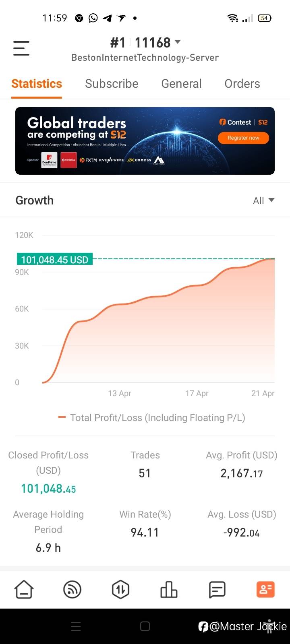The width and height of the screenshot is (290, 644).
Task: Click the Register now button
Action: 243,138
